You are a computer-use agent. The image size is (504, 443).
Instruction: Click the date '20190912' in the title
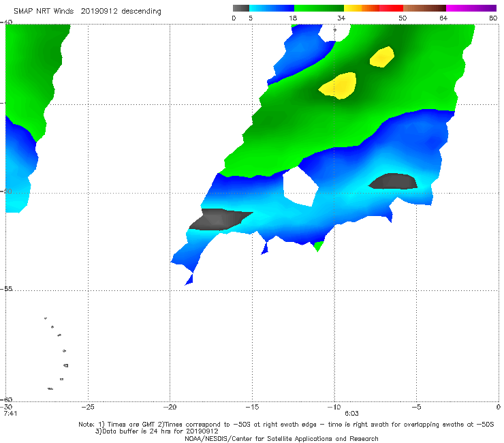(x=99, y=12)
